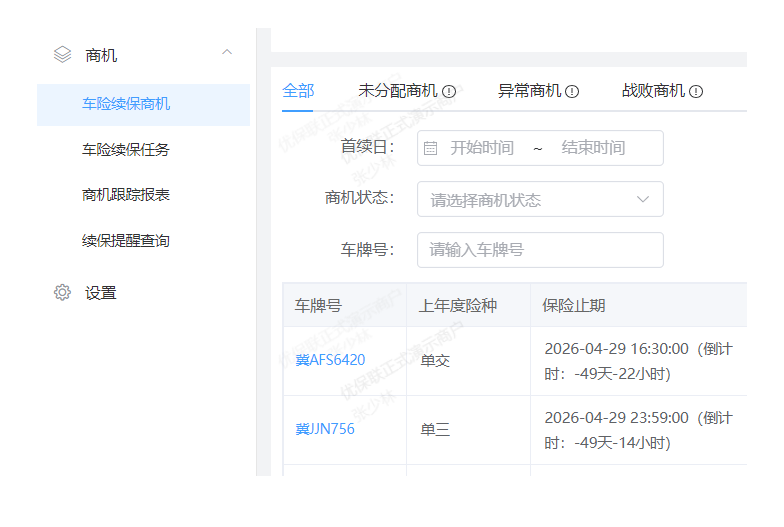Image resolution: width=784 pixels, height=527 pixels.
Task: Click the 结束时间 date field
Action: (x=593, y=148)
